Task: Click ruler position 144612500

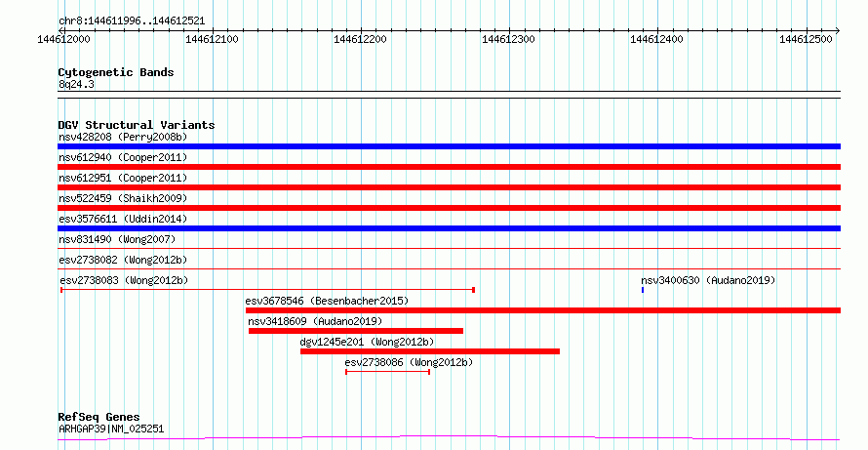Action: click(806, 39)
